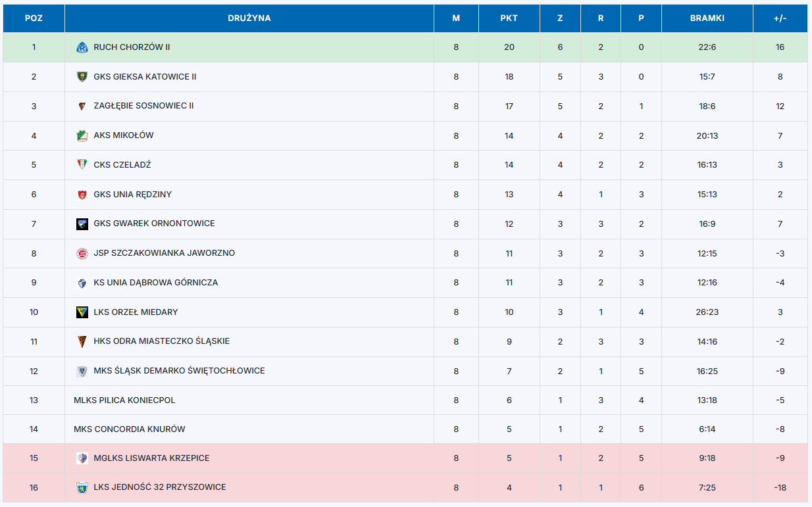The image size is (812, 507).
Task: Sort table by PKT column header
Action: 509,18
